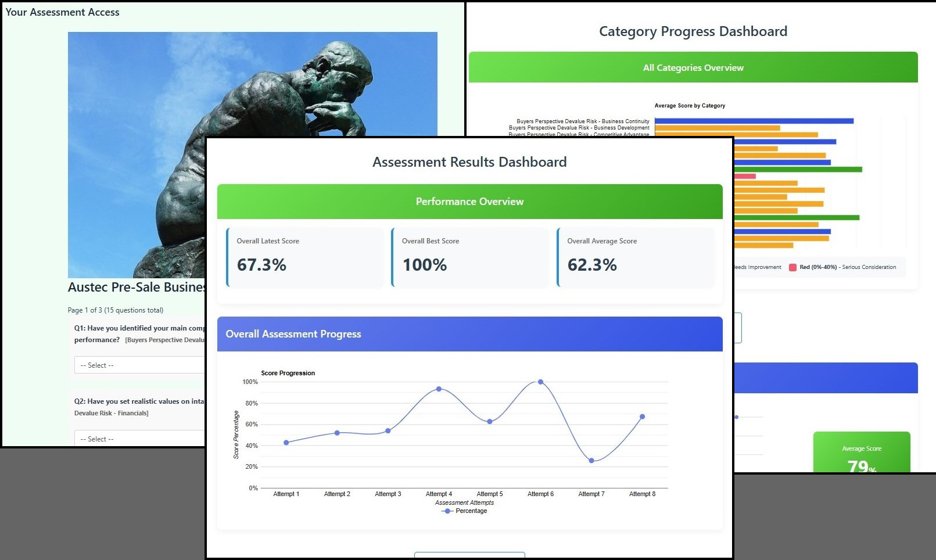Click the Category Progress Dashboard title
The image size is (936, 560).
point(693,31)
